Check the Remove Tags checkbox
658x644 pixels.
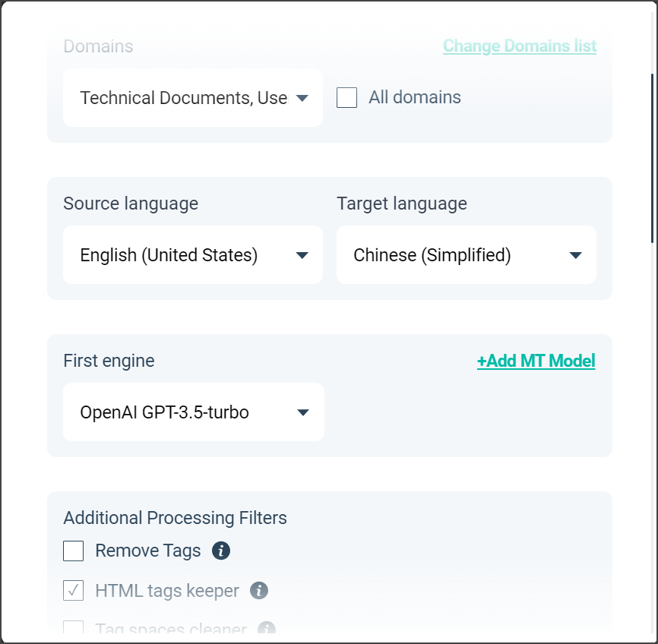[x=74, y=551]
